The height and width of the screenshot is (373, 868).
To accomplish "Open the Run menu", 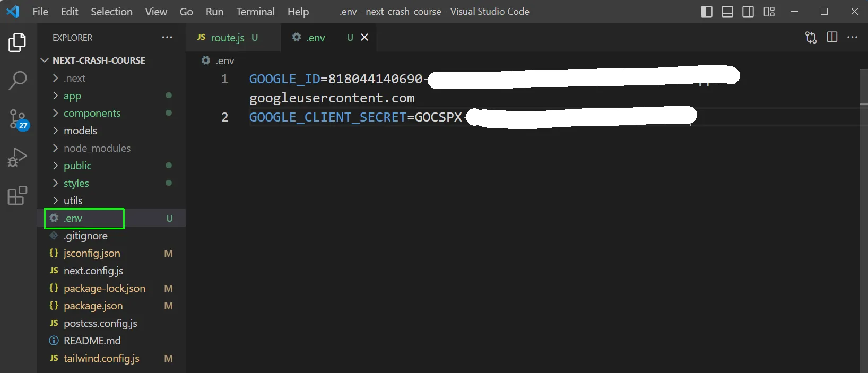I will pos(214,12).
